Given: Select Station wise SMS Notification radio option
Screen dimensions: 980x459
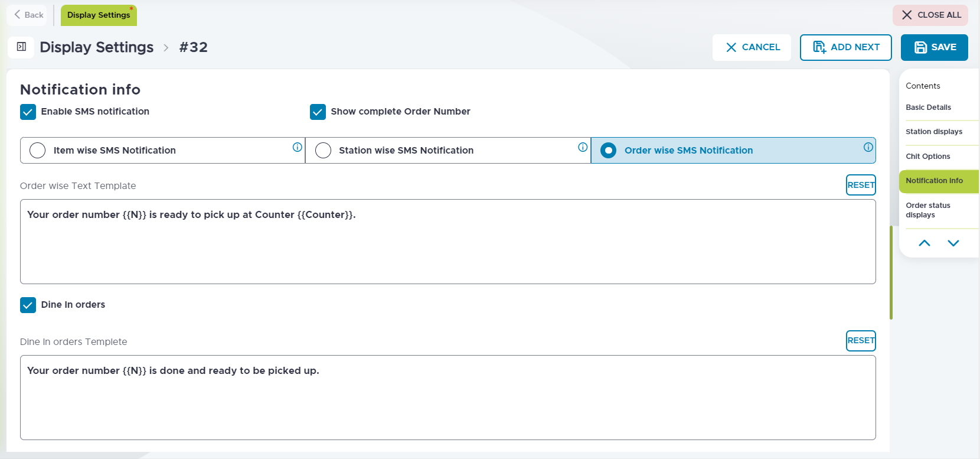Looking at the screenshot, I should (x=323, y=151).
